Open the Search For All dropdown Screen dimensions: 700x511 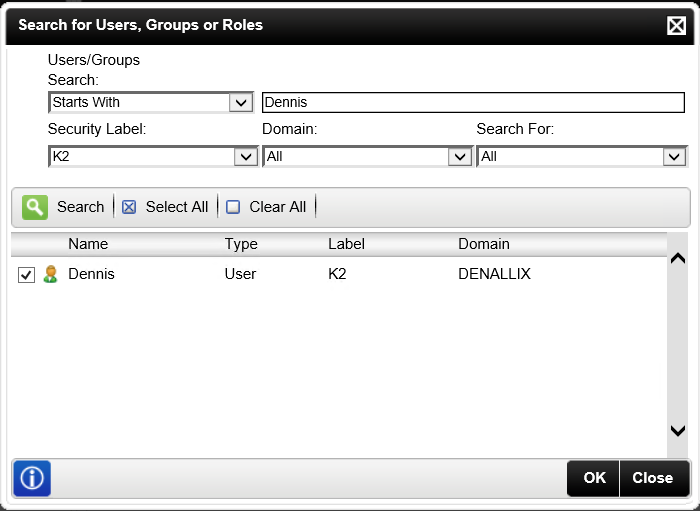pos(582,157)
